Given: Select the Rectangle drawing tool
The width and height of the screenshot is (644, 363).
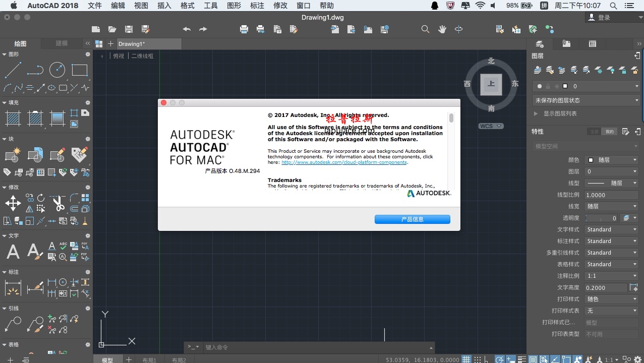Looking at the screenshot, I should click(80, 70).
